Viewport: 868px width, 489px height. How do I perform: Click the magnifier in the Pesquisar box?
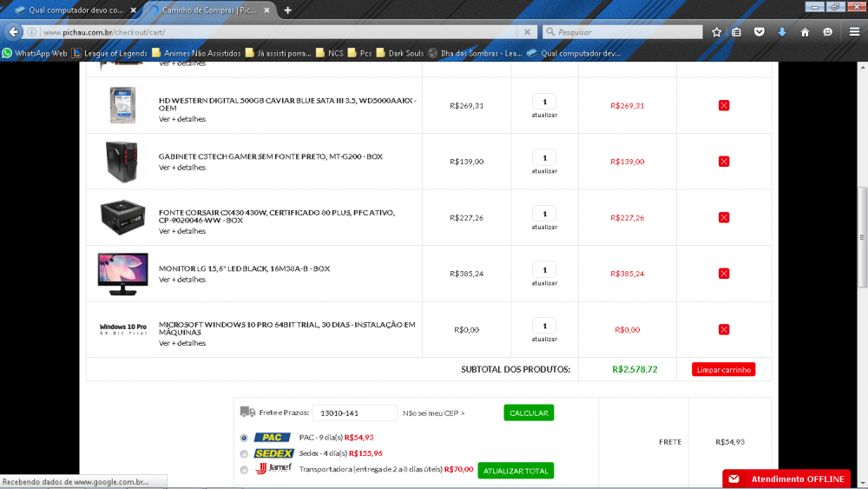click(x=550, y=32)
